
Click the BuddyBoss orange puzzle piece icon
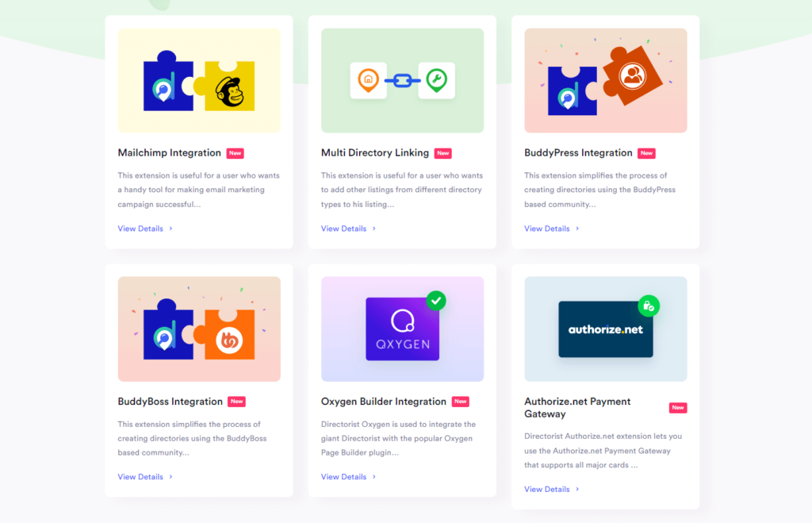[x=224, y=335]
